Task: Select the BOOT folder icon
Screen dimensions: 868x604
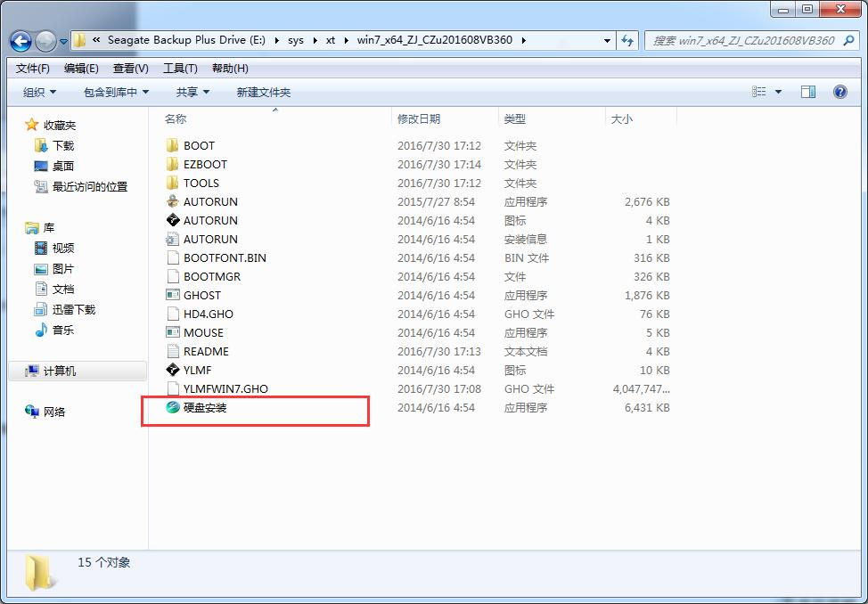Action: pyautogui.click(x=172, y=145)
